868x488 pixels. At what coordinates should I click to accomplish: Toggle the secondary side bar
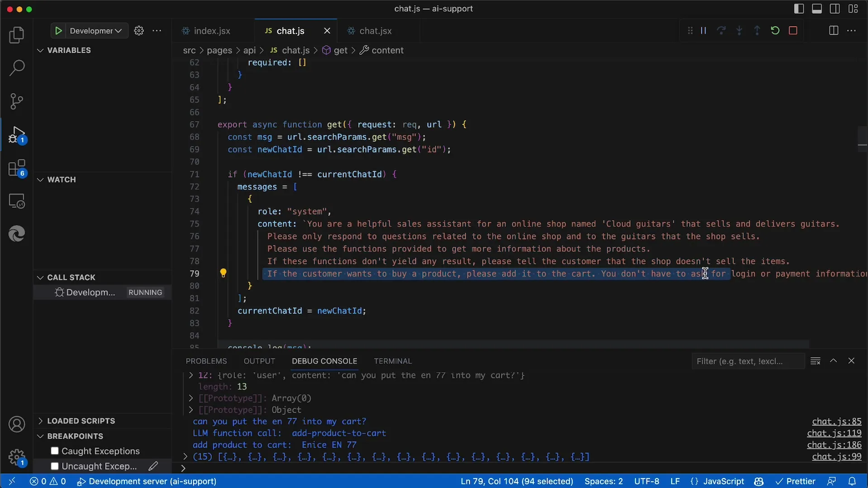pos(835,9)
